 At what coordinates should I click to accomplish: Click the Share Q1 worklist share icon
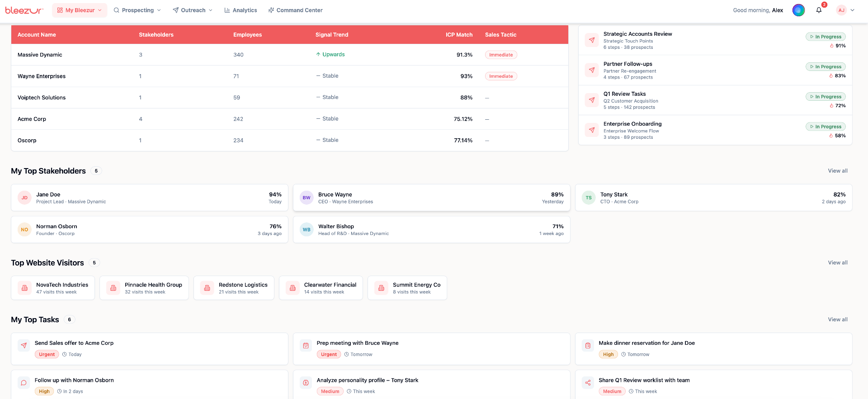click(588, 383)
